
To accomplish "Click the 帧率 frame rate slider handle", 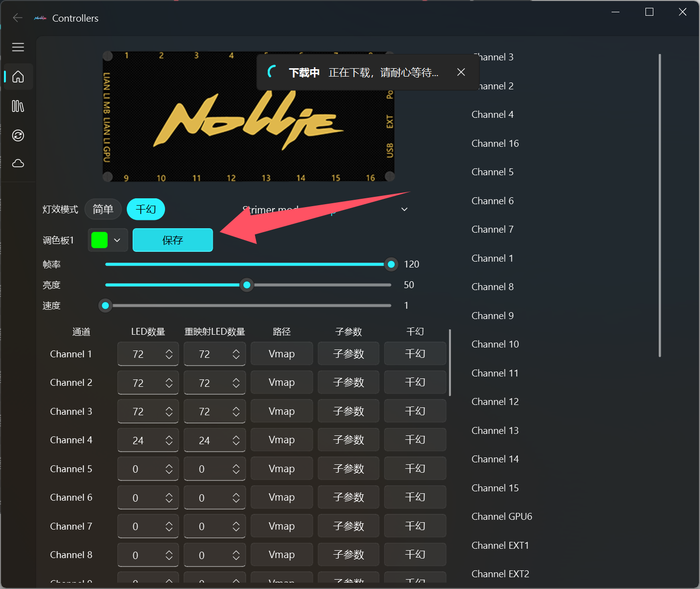I will point(391,265).
